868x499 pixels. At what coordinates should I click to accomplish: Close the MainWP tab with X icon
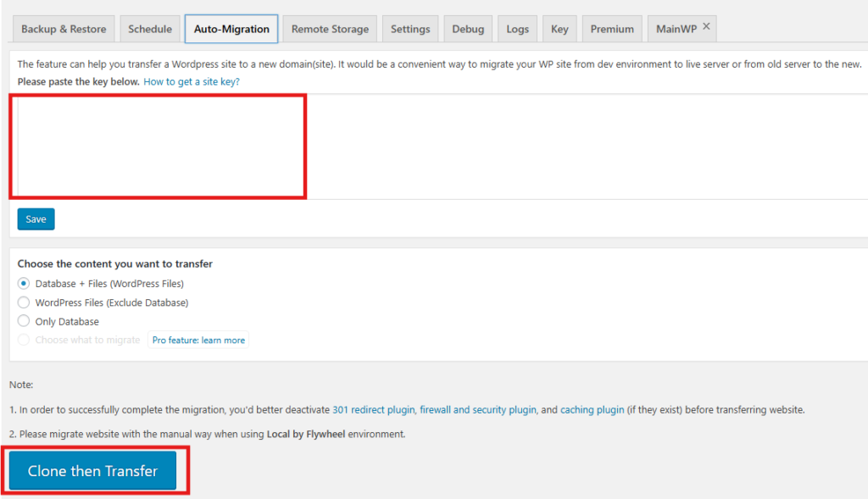click(706, 27)
